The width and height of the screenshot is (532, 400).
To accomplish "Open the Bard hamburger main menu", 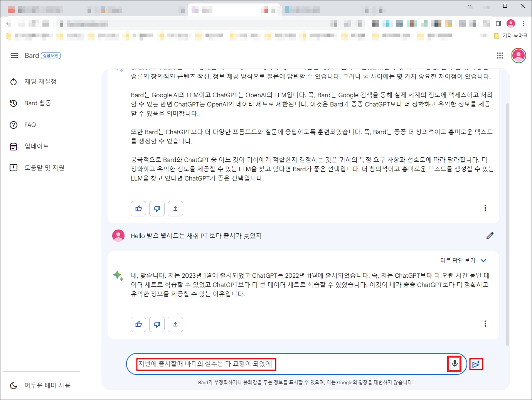I will [14, 56].
